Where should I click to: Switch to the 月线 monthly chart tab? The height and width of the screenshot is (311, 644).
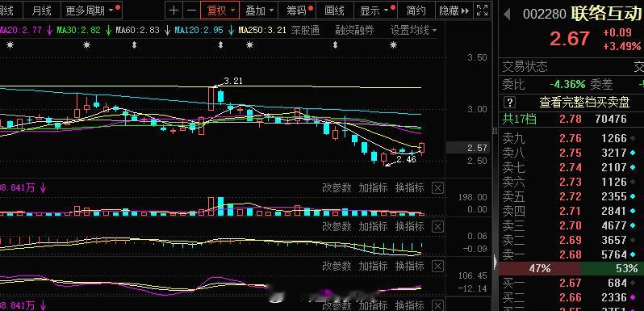pyautogui.click(x=43, y=11)
